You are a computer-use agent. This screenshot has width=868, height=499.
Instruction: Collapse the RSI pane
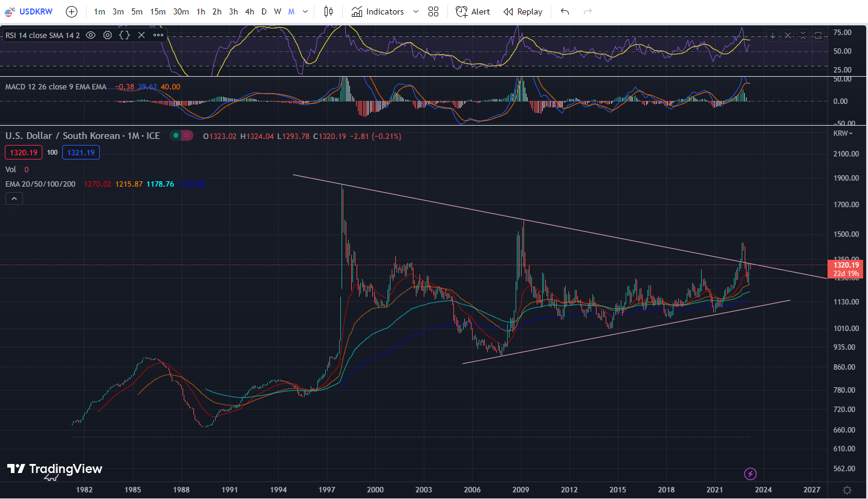[803, 35]
